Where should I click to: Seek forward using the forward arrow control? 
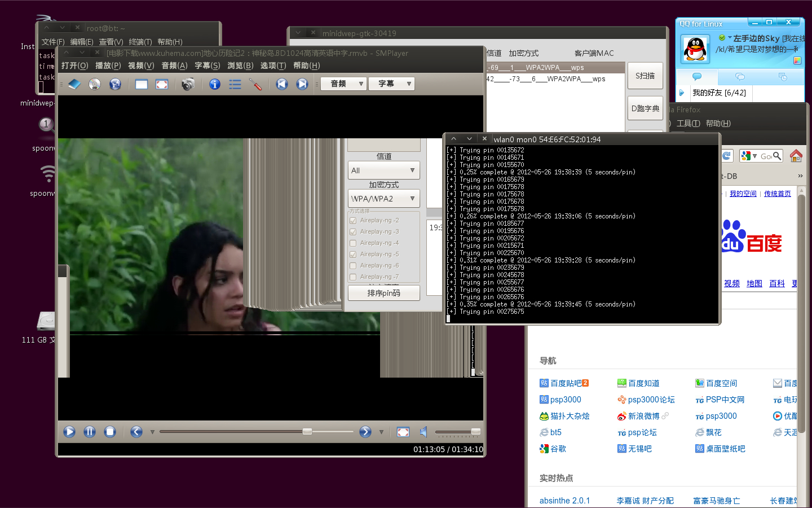click(x=365, y=432)
